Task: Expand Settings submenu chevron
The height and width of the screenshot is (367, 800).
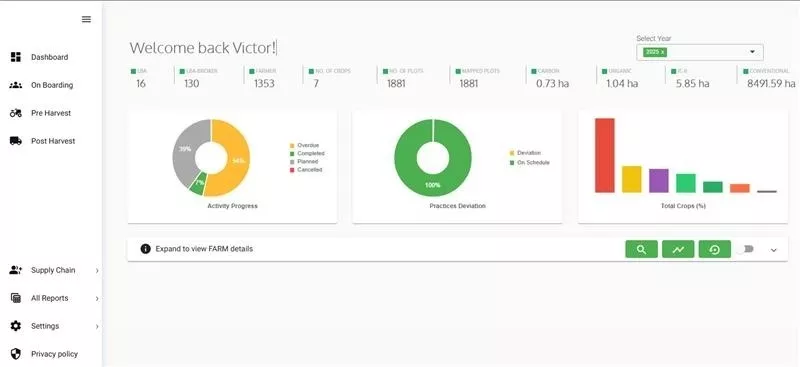Action: click(97, 326)
